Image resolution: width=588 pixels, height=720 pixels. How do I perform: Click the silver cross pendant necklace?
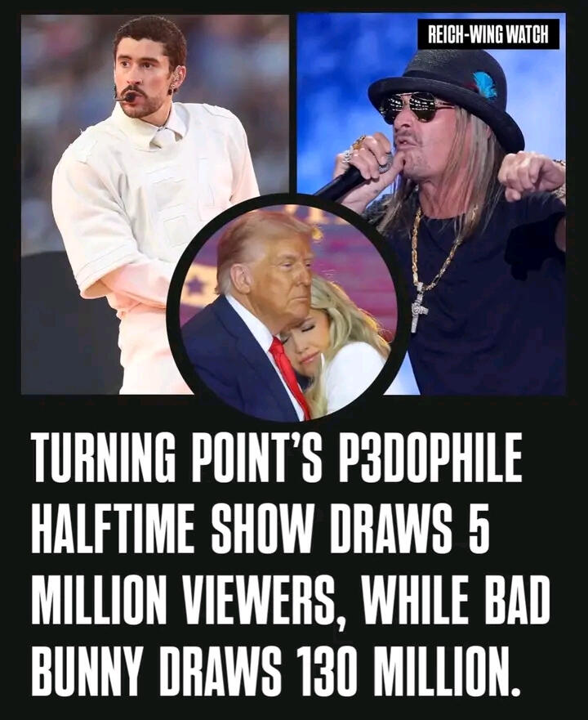[419, 306]
